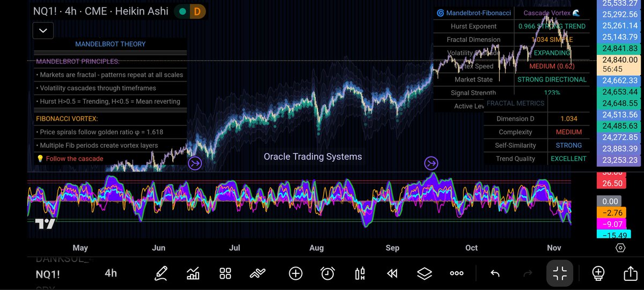644x290 pixels.
Task: Tap the circled plus add icon
Action: tap(296, 273)
